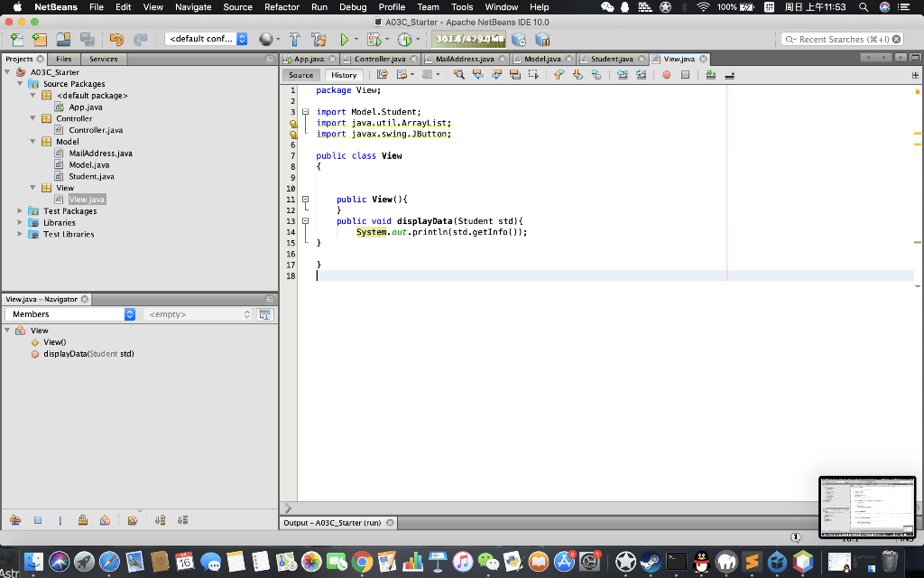Start macro recording with red circle icon
Screen dimensions: 924x578
(666, 75)
